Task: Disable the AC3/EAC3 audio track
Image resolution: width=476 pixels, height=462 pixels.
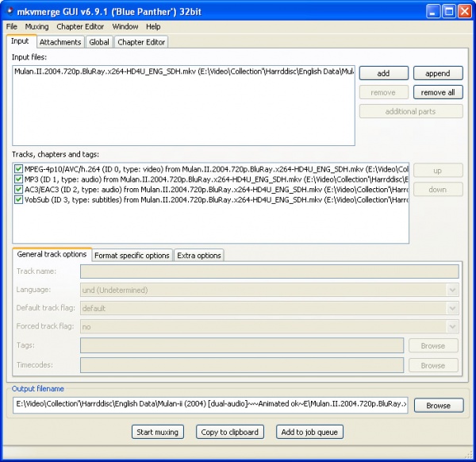Action: coord(18,190)
